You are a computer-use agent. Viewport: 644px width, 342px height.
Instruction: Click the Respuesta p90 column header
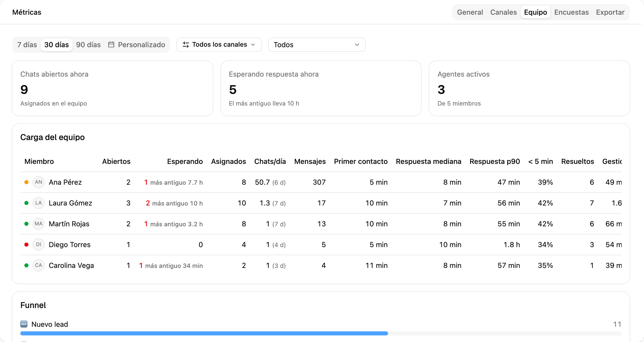495,161
